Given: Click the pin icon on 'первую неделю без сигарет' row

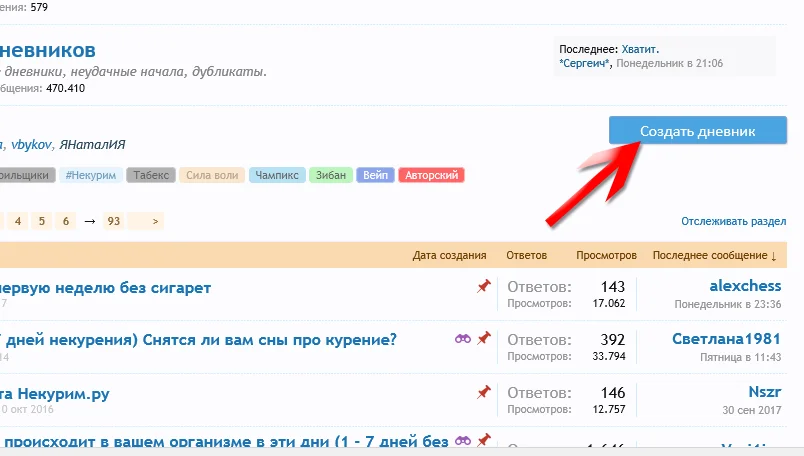Looking at the screenshot, I should point(484,286).
